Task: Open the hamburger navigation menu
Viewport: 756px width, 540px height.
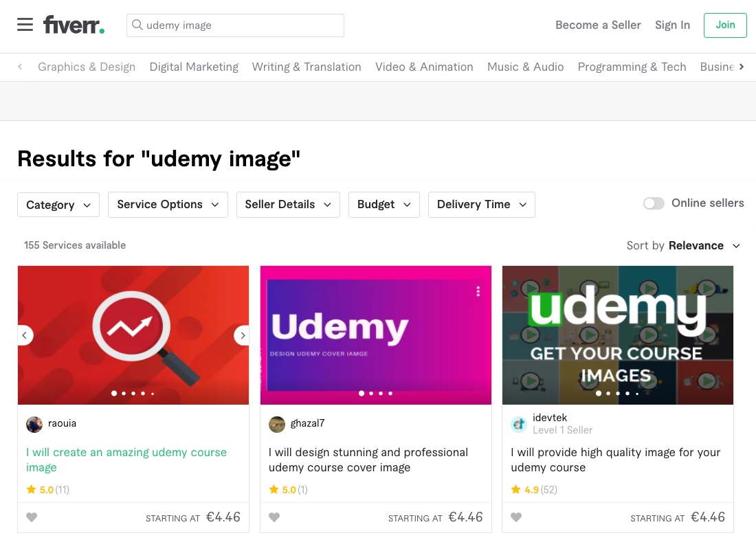Action: [x=25, y=25]
